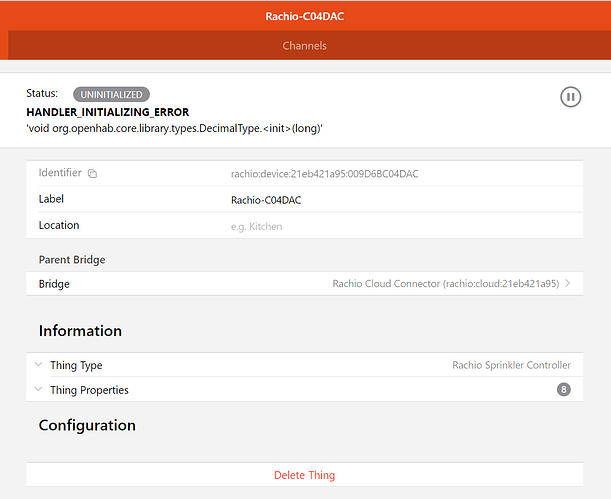Image resolution: width=611 pixels, height=499 pixels.
Task: Click the HANDLER_INITIALIZING_ERROR text
Action: pyautogui.click(x=108, y=112)
